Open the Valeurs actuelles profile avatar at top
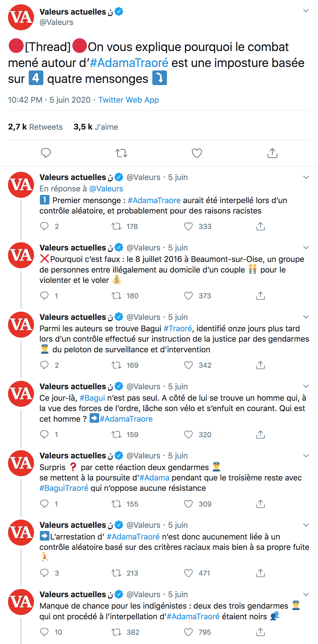Image resolution: width=318 pixels, height=644 pixels. click(x=21, y=17)
